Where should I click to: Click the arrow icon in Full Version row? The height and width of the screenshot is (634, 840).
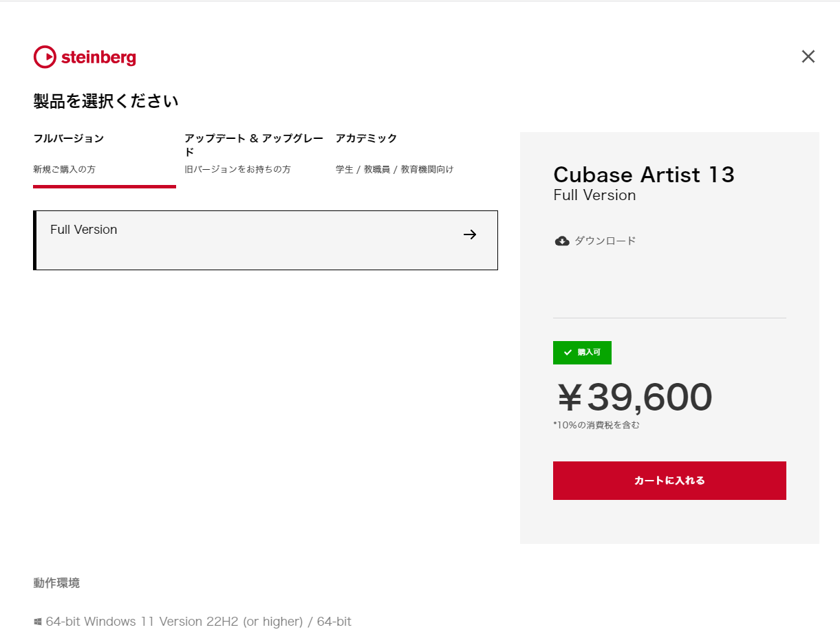click(x=470, y=234)
